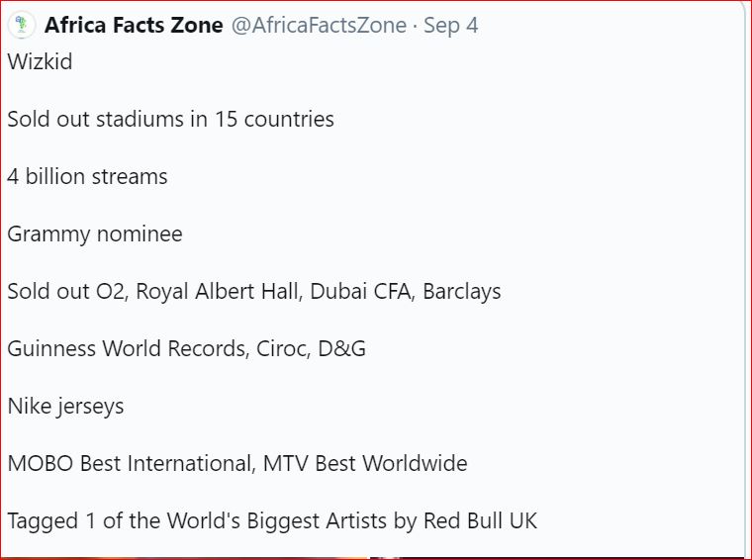The height and width of the screenshot is (560, 752).
Task: Open the Sep 4 tweet timestamp
Action: click(451, 26)
